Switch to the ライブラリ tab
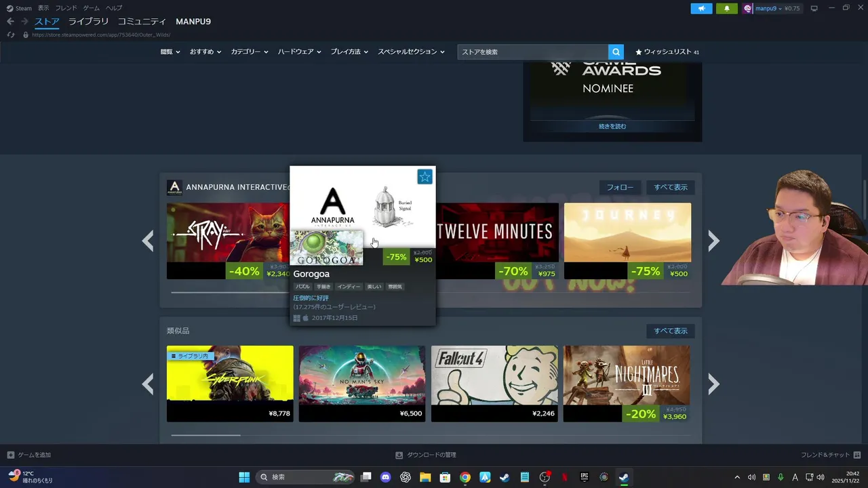 click(88, 22)
